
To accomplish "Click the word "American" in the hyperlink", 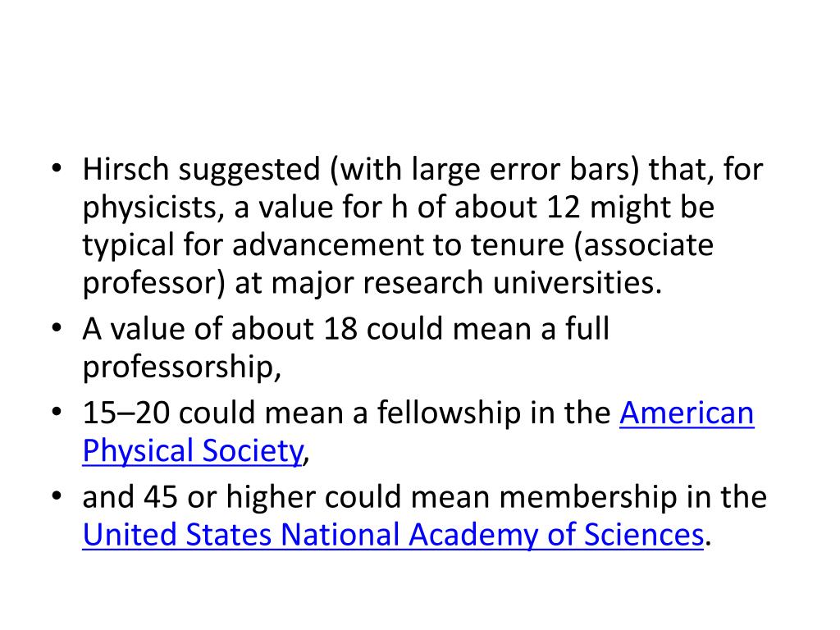I will (687, 413).
